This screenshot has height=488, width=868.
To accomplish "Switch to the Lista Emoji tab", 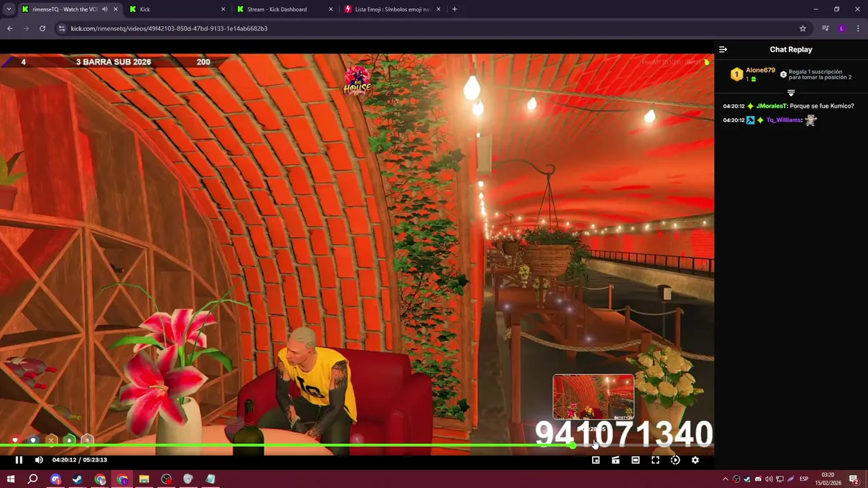I will [x=393, y=9].
